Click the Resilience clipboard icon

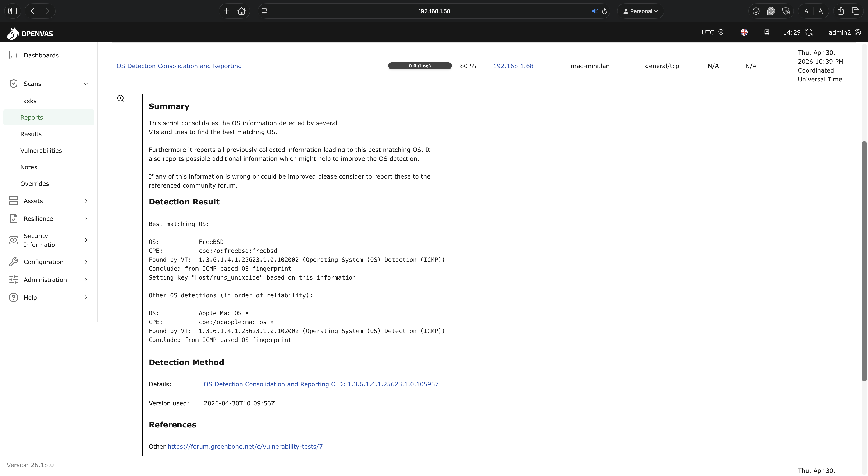[x=14, y=219]
